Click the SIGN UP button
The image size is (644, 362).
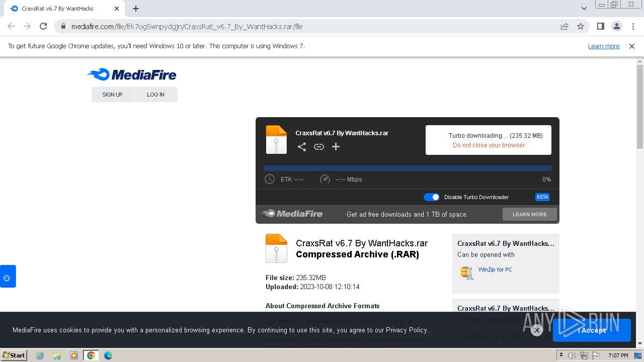tap(112, 95)
